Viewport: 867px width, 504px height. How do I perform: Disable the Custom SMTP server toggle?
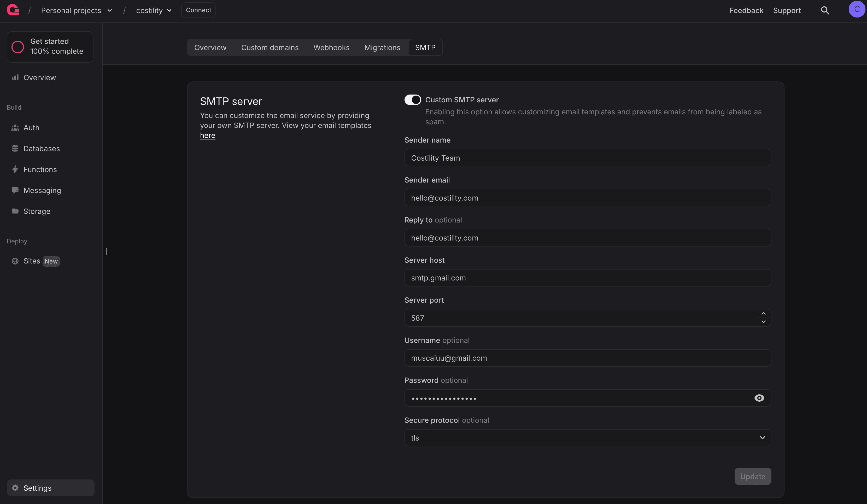413,100
